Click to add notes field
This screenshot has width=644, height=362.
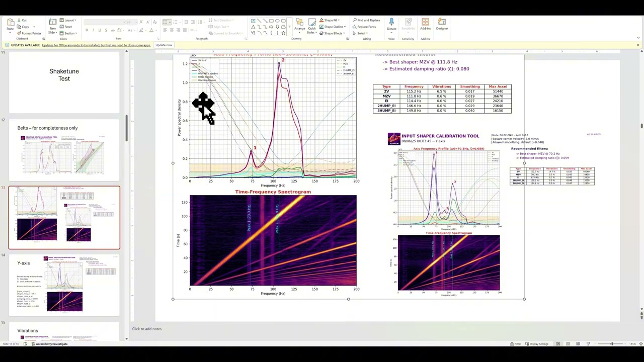[x=147, y=329]
